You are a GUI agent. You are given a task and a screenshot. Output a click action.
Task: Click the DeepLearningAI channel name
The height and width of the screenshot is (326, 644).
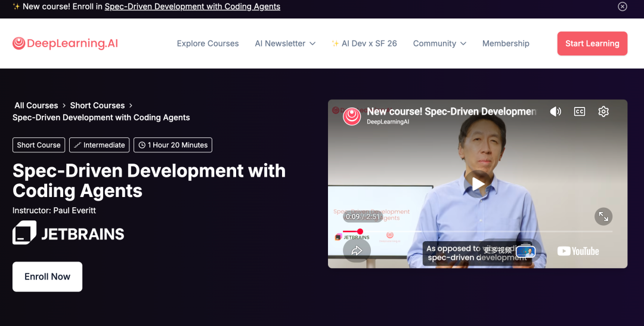click(388, 122)
